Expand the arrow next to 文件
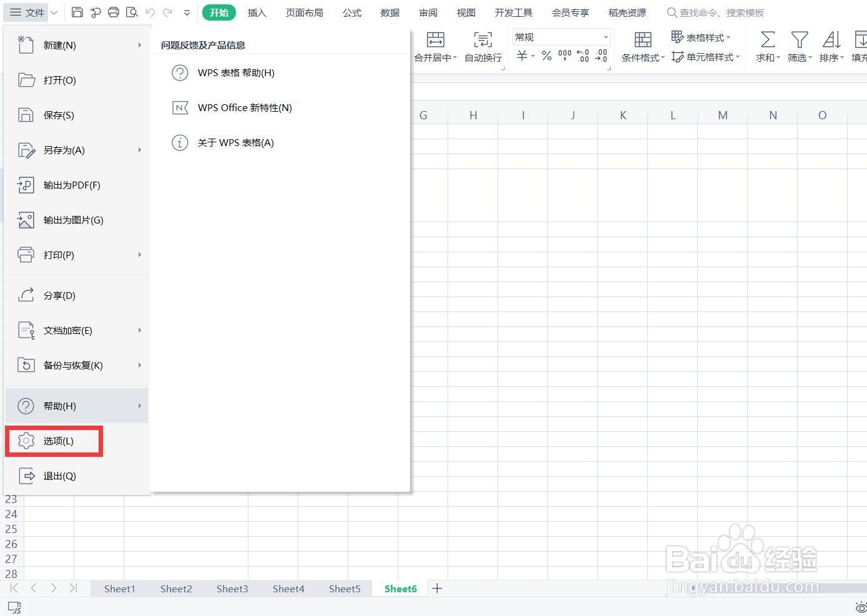The height and width of the screenshot is (616, 867). 54,12
